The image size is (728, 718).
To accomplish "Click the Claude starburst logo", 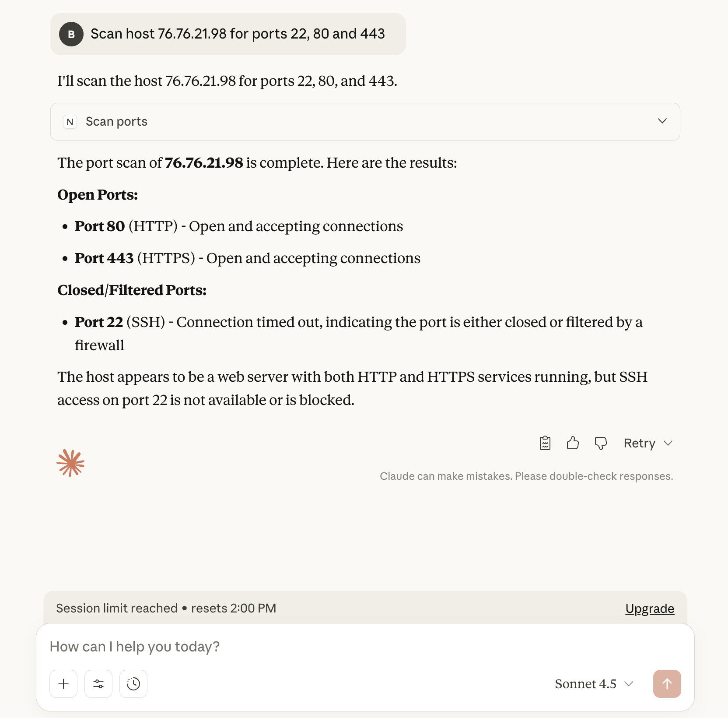I will pyautogui.click(x=70, y=463).
